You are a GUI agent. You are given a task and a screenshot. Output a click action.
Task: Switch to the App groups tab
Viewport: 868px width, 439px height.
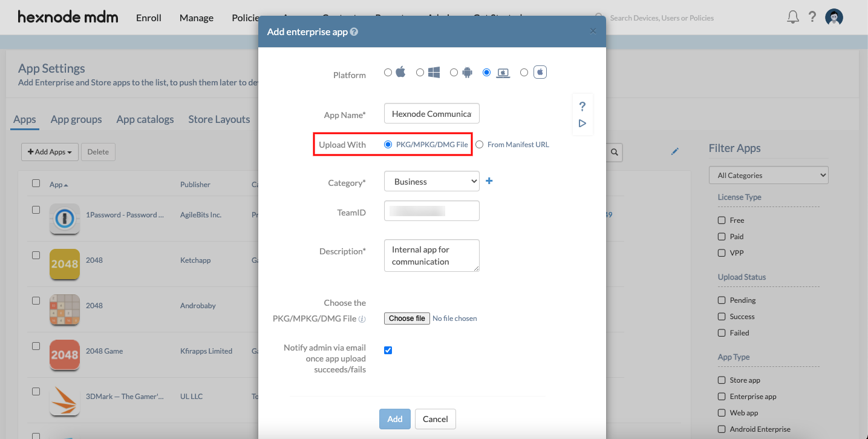click(x=76, y=119)
